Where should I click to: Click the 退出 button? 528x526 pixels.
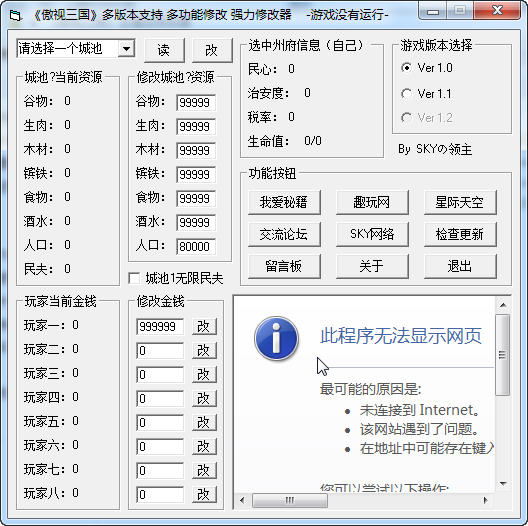click(460, 266)
